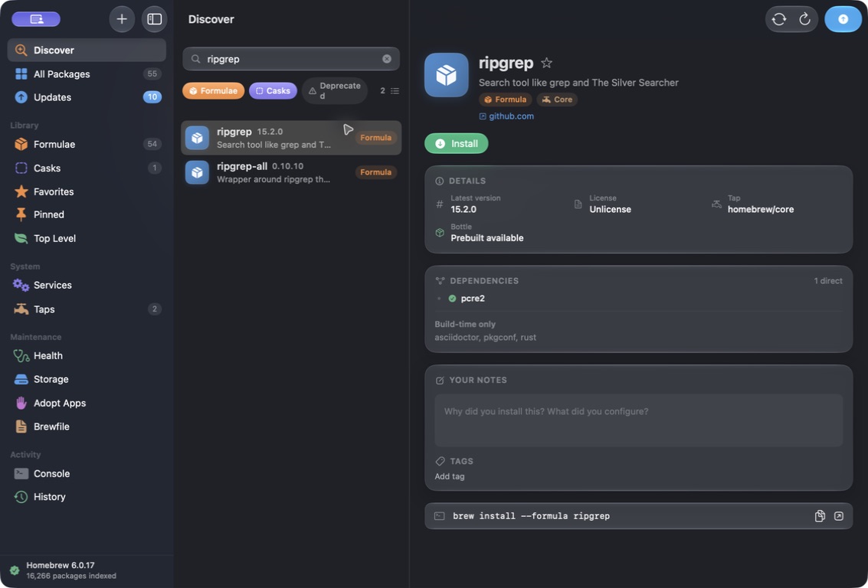Click the notes text area
Image resolution: width=868 pixels, height=588 pixels.
pyautogui.click(x=639, y=420)
